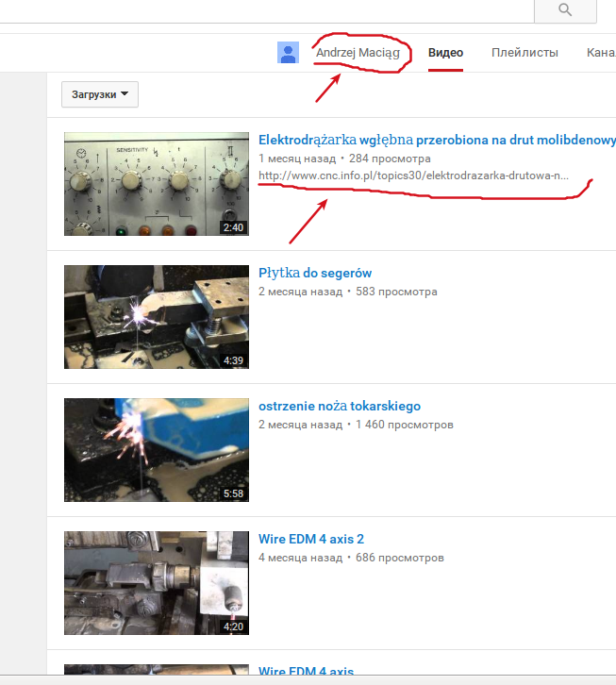Click '1 месяц назад • 284 просмотра' text
The image size is (616, 685).
(x=344, y=159)
